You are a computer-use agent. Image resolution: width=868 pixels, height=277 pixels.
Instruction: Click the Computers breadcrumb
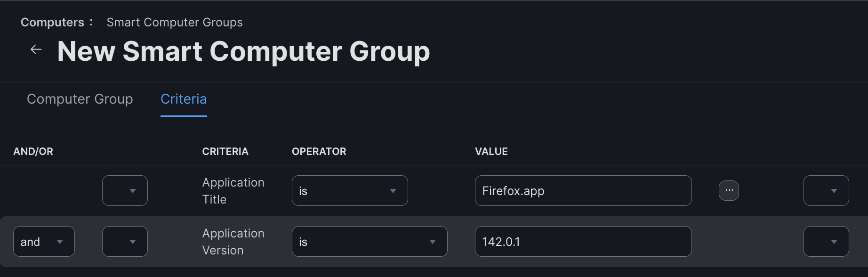coord(52,22)
